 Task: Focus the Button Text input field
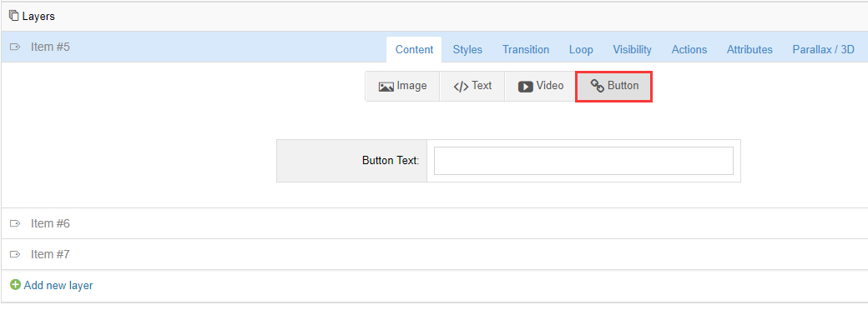pos(583,161)
